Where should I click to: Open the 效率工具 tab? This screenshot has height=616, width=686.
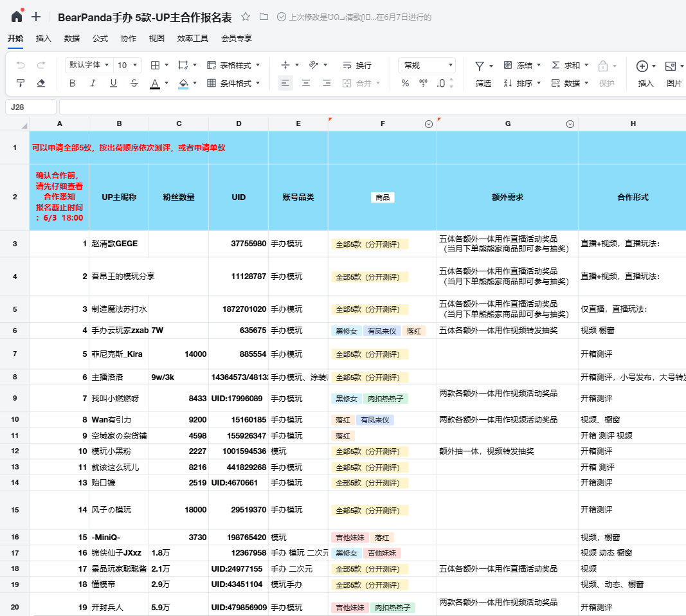pyautogui.click(x=192, y=39)
